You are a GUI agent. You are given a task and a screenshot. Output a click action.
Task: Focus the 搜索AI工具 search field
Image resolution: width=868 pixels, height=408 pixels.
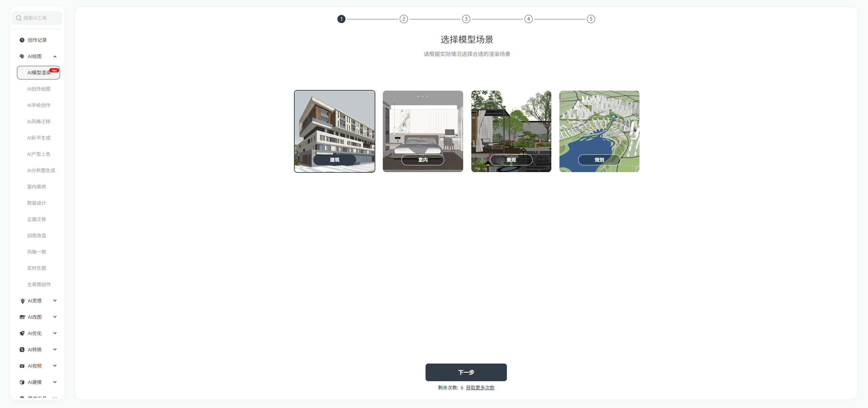pos(37,18)
